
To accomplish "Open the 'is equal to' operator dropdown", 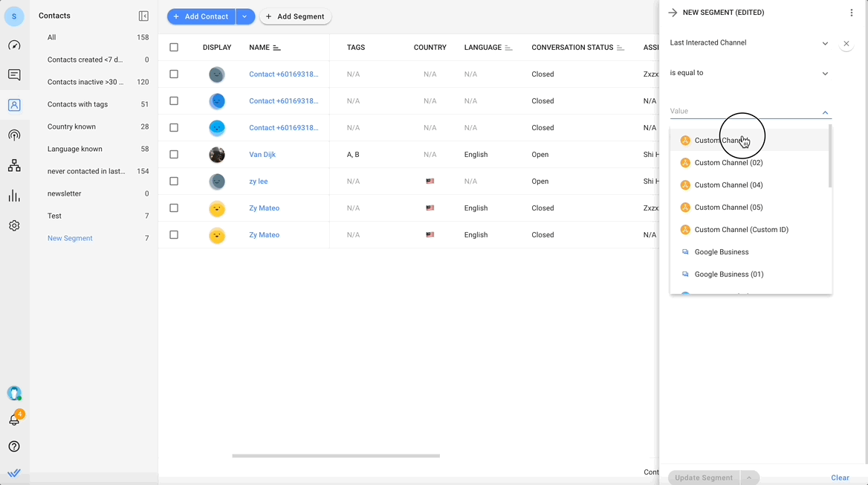I will coord(749,74).
